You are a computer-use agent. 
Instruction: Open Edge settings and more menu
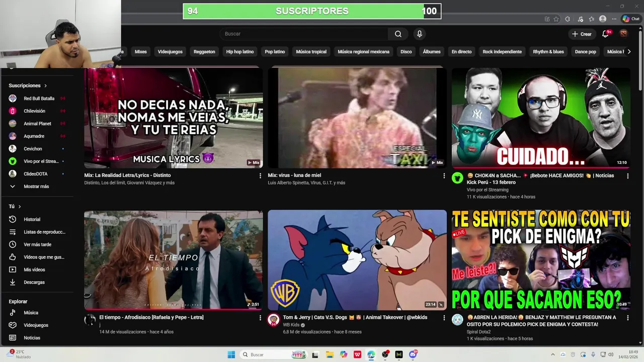[614, 19]
